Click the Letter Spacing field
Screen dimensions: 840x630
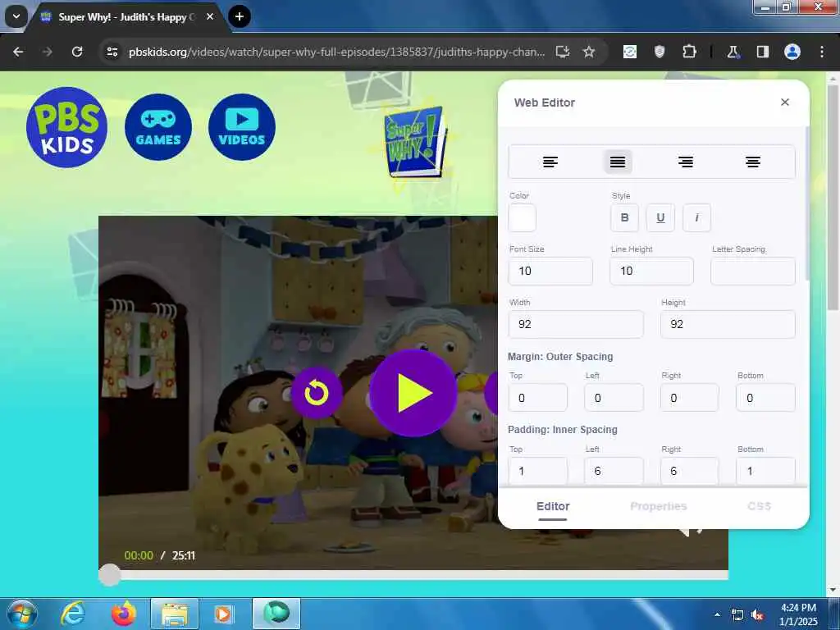(753, 271)
